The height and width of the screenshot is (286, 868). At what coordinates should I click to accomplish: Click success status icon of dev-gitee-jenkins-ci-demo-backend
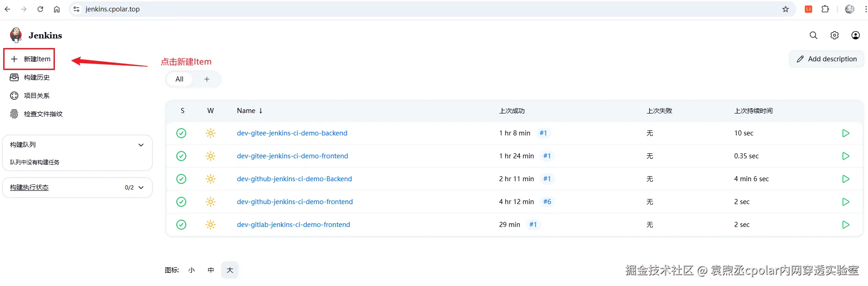point(181,133)
